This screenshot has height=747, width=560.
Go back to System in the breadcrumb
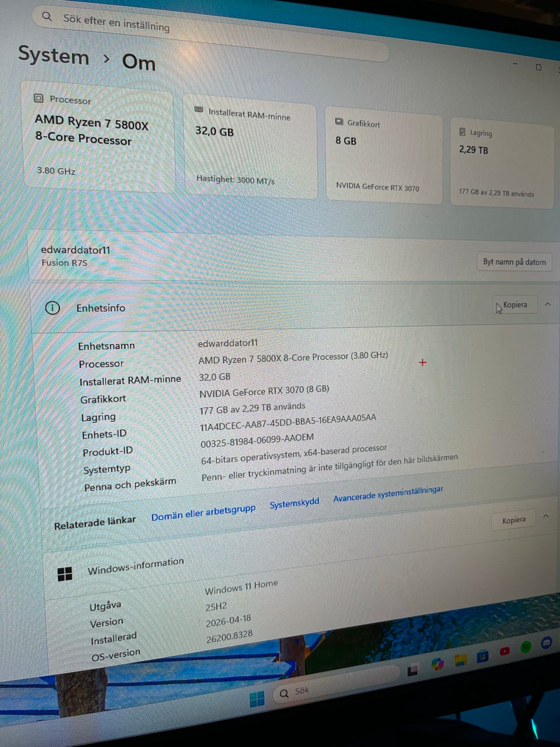coord(54,55)
